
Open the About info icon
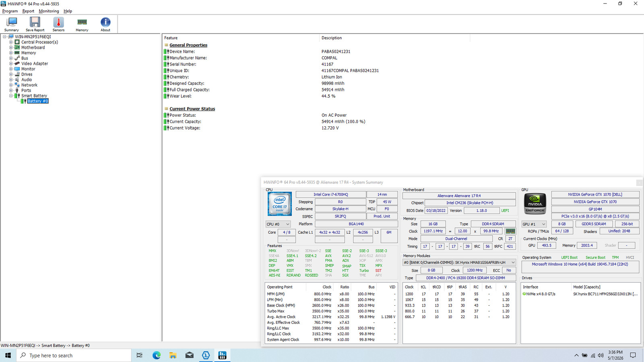point(105,24)
